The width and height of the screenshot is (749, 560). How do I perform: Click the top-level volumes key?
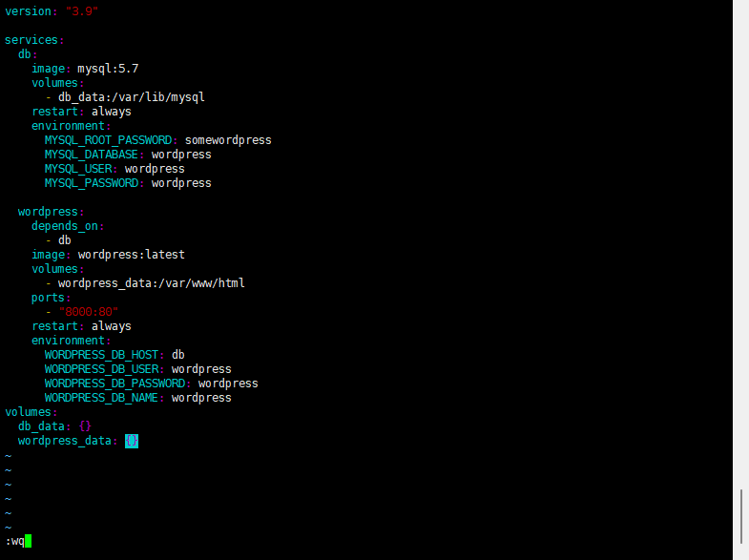pyautogui.click(x=29, y=412)
